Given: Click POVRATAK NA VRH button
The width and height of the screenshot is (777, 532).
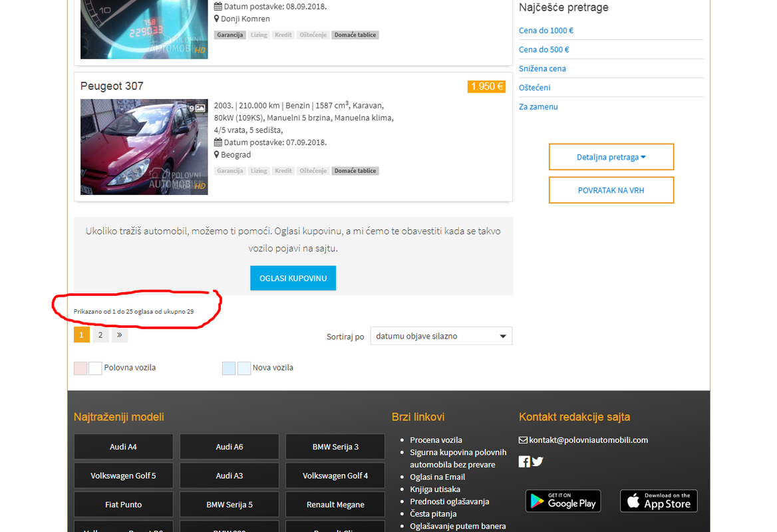Looking at the screenshot, I should click(x=611, y=190).
